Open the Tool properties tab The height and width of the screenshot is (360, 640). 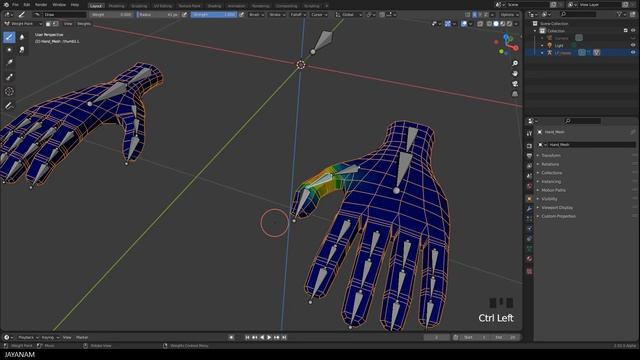[x=529, y=133]
